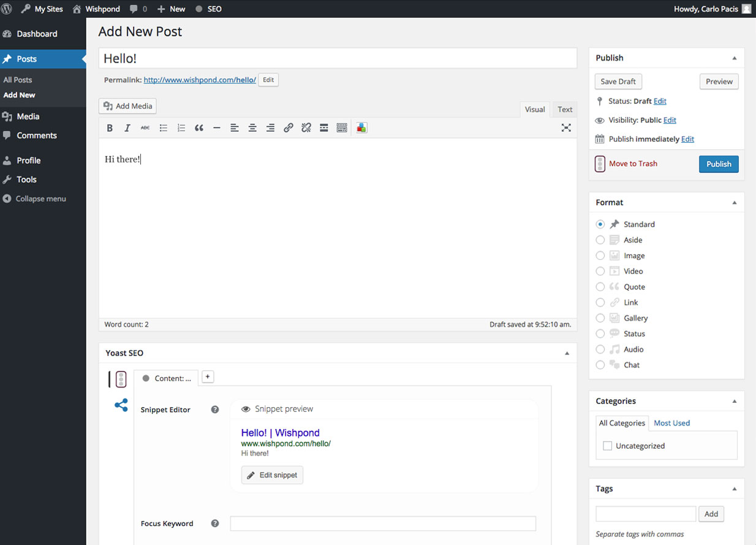The height and width of the screenshot is (545, 756).
Task: Click the Save Draft button
Action: (618, 82)
